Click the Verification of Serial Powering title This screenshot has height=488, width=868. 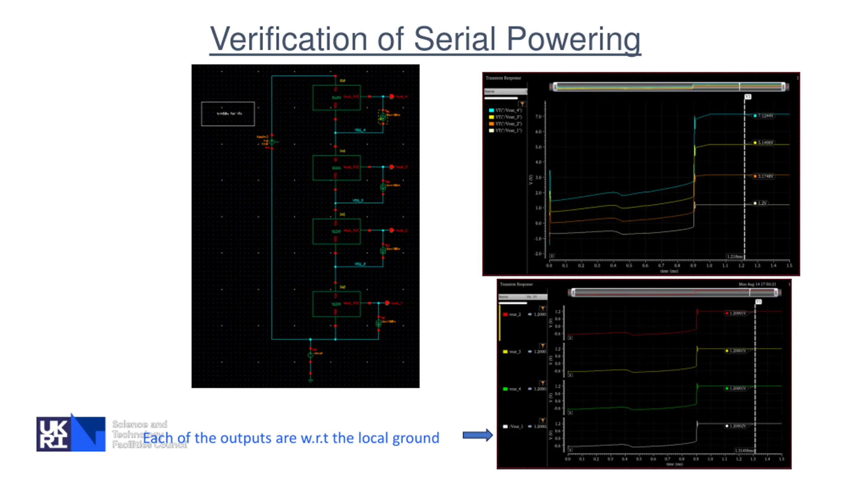pos(425,39)
